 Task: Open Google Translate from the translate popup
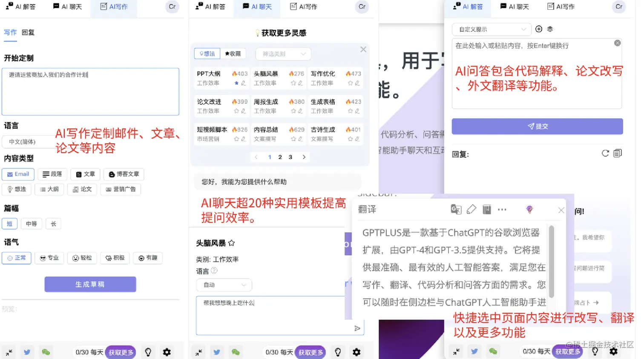(x=456, y=209)
